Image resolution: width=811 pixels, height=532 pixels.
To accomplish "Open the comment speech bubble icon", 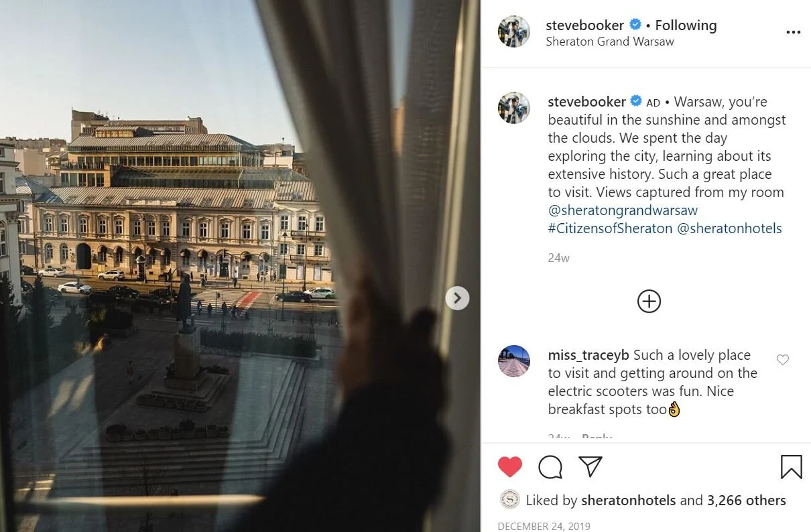I will click(550, 467).
